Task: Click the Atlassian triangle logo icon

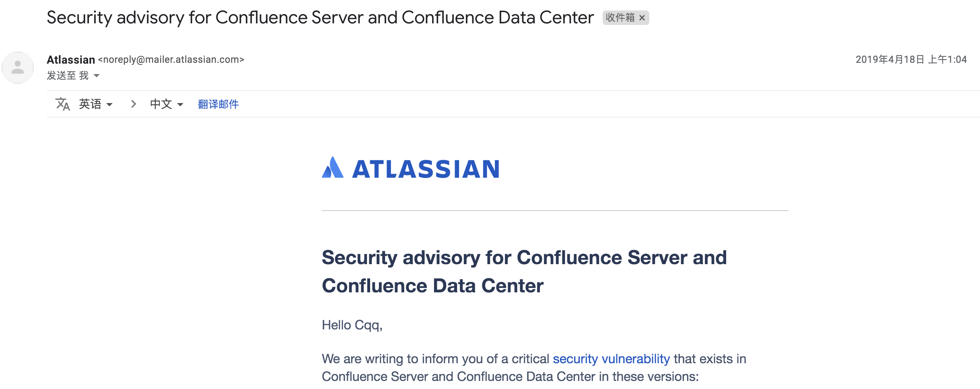Action: point(333,168)
